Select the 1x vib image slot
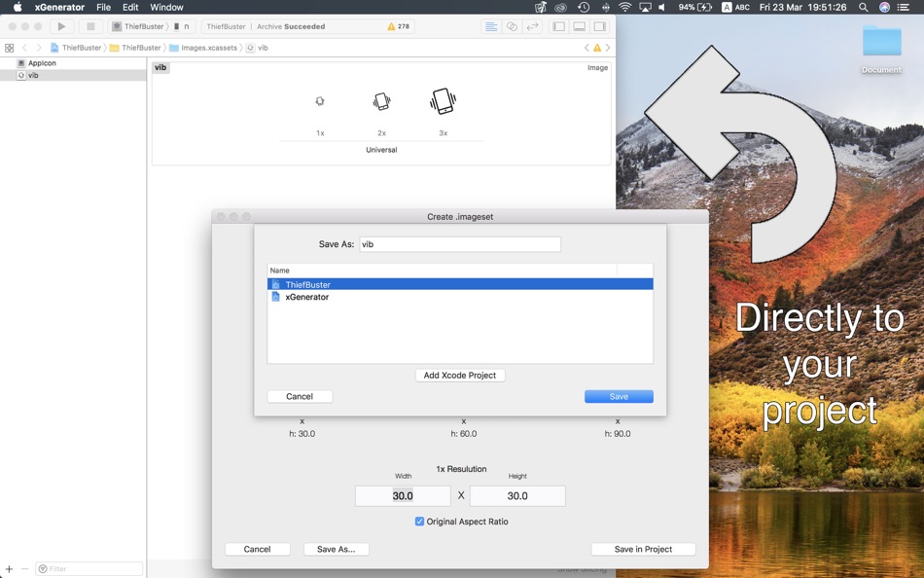 320,101
